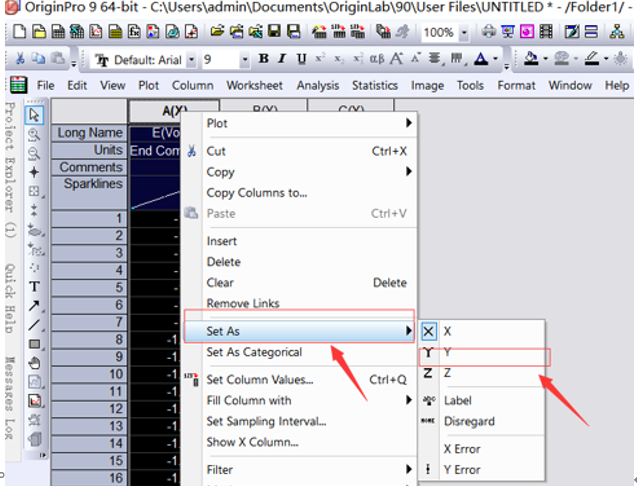Screen dimensions: 637x486
Task: Choose Y Error designation
Action: coord(482,470)
